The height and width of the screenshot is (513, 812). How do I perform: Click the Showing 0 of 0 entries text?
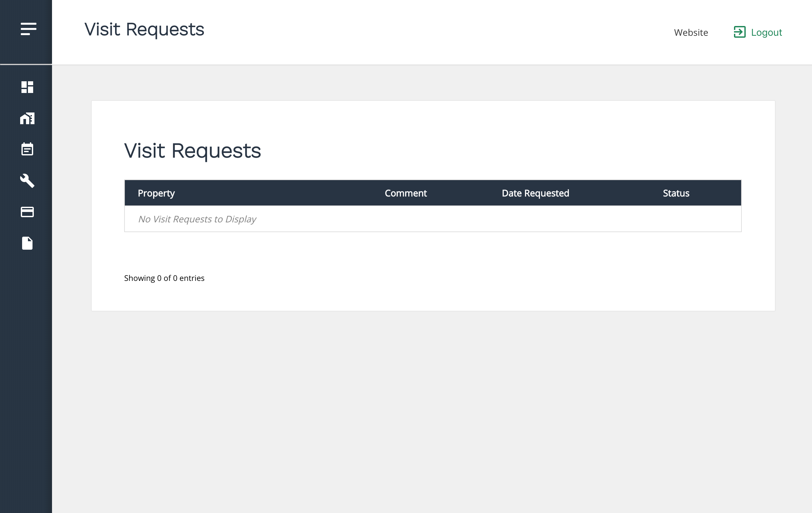[164, 278]
